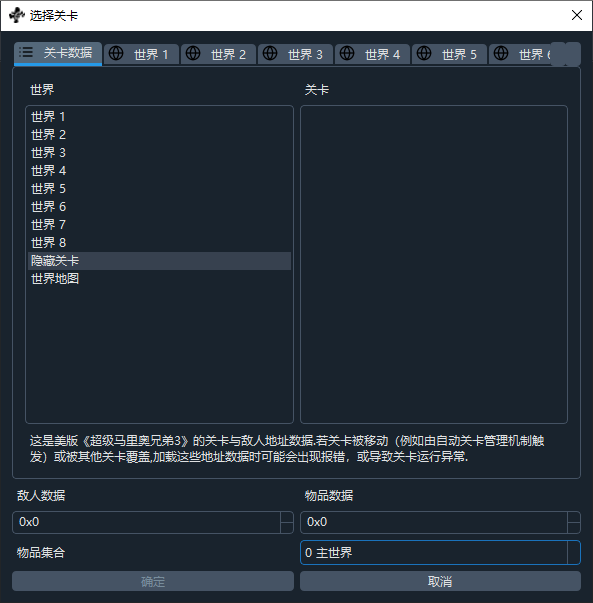The height and width of the screenshot is (603, 593).
Task: Click the 取消 button
Action: pyautogui.click(x=440, y=581)
